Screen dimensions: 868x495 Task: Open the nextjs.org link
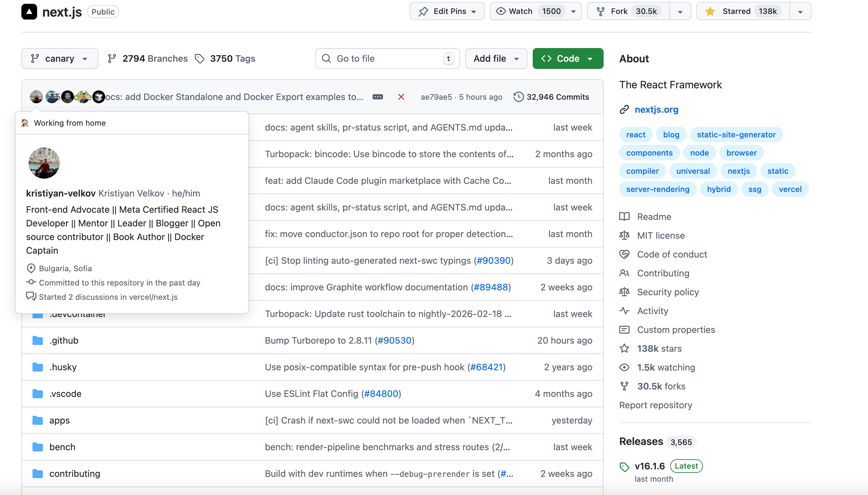pos(656,109)
